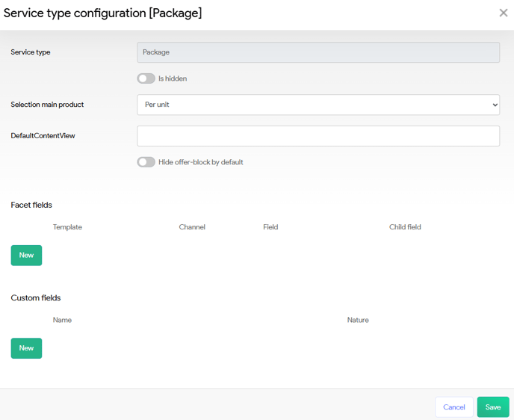Click the Nature column header
This screenshot has width=514, height=420.
[x=358, y=320]
